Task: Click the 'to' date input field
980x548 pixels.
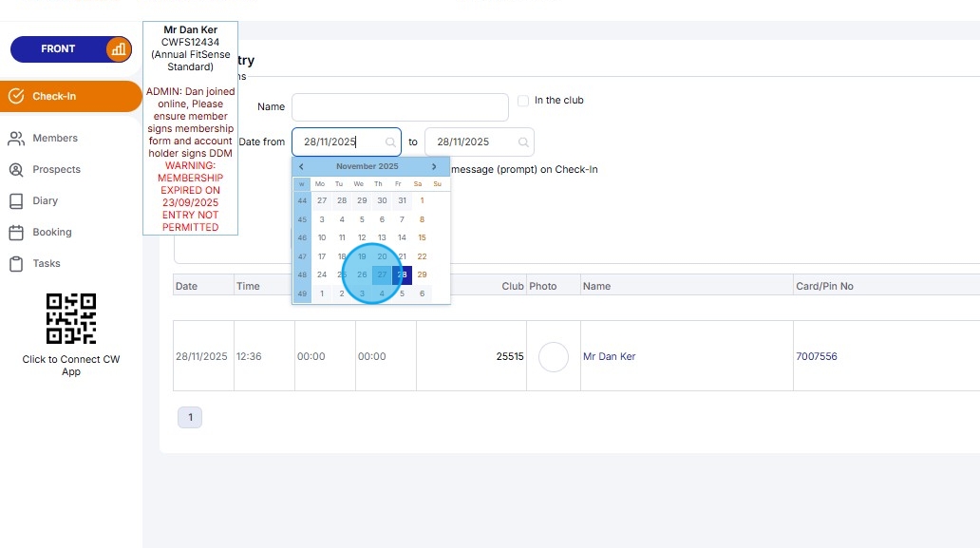Action: coord(480,142)
